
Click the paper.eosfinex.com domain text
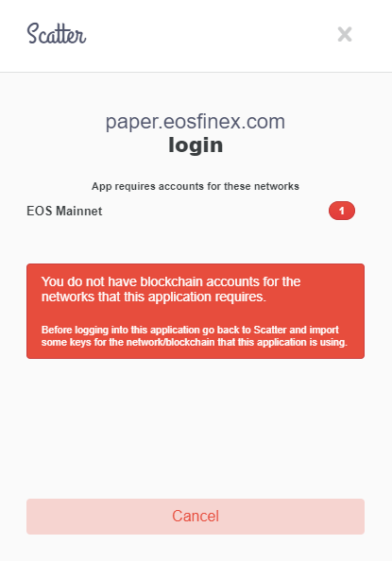196,122
